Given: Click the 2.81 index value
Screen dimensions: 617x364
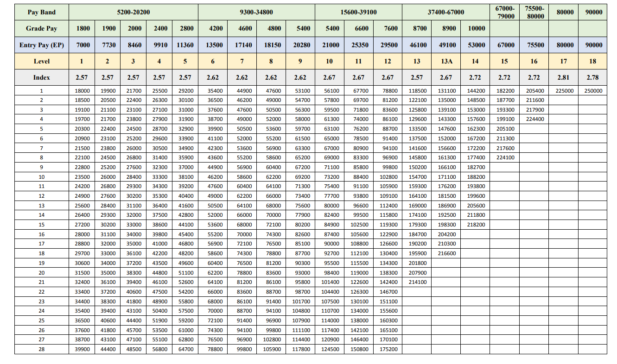Looking at the screenshot, I should point(564,77).
